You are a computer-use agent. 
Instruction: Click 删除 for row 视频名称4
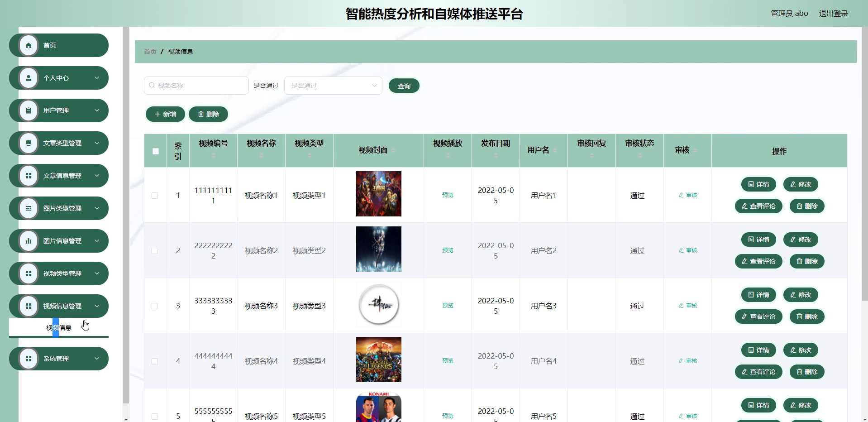click(807, 372)
